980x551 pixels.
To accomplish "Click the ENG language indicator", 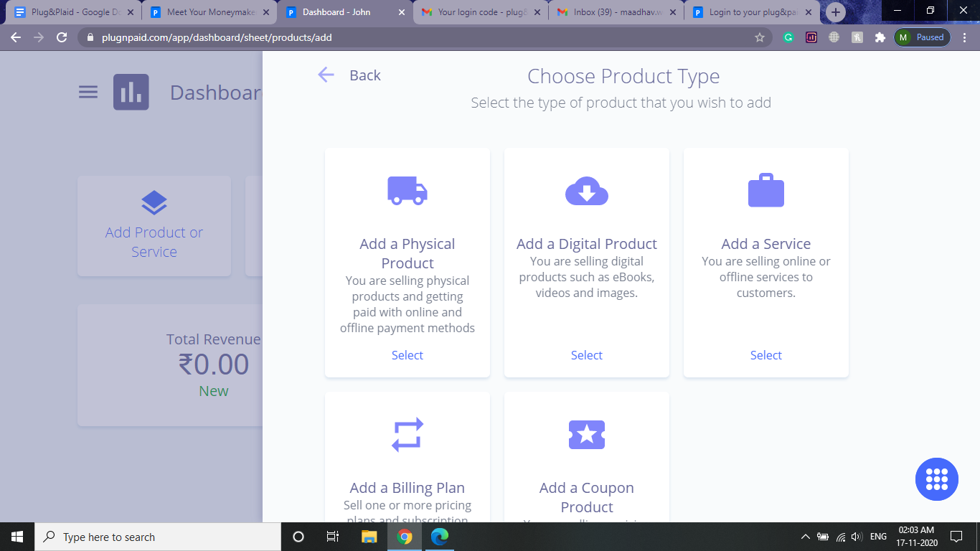I will tap(878, 537).
